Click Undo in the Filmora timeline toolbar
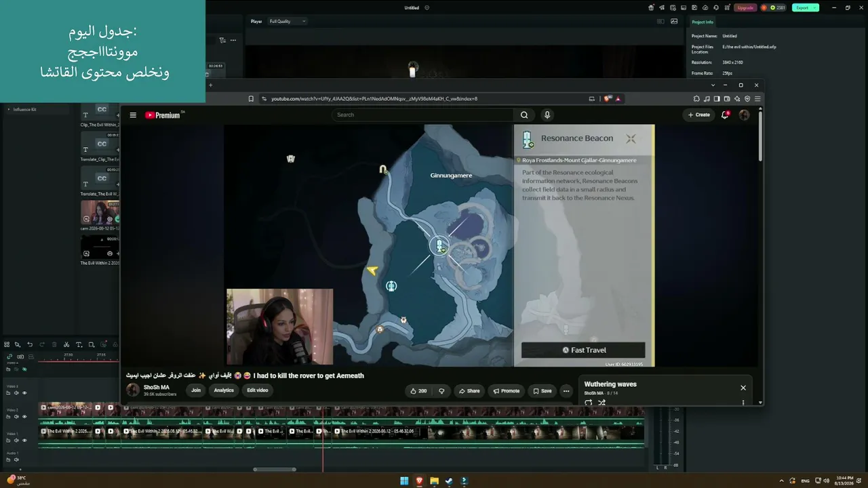The image size is (868, 488). click(x=30, y=344)
